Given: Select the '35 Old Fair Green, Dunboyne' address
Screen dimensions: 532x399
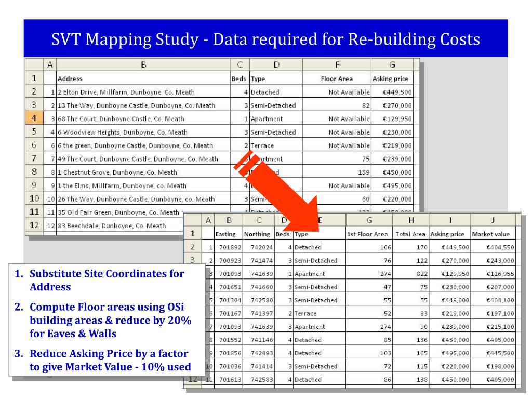Looking at the screenshot, I should point(118,212).
